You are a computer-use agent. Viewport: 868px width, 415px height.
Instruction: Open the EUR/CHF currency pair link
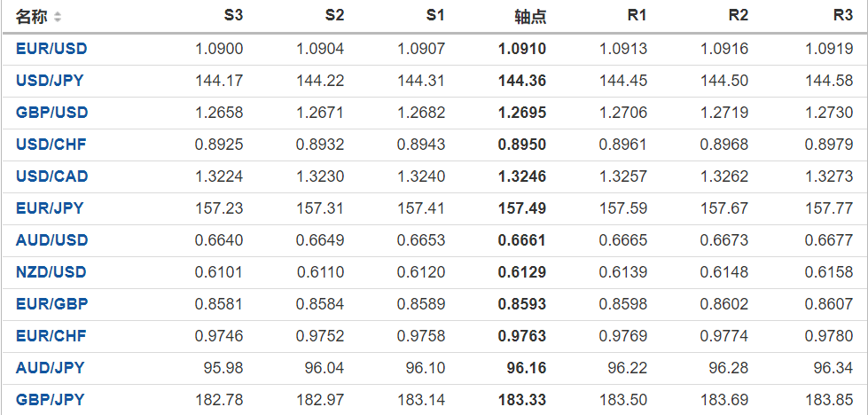(51, 336)
